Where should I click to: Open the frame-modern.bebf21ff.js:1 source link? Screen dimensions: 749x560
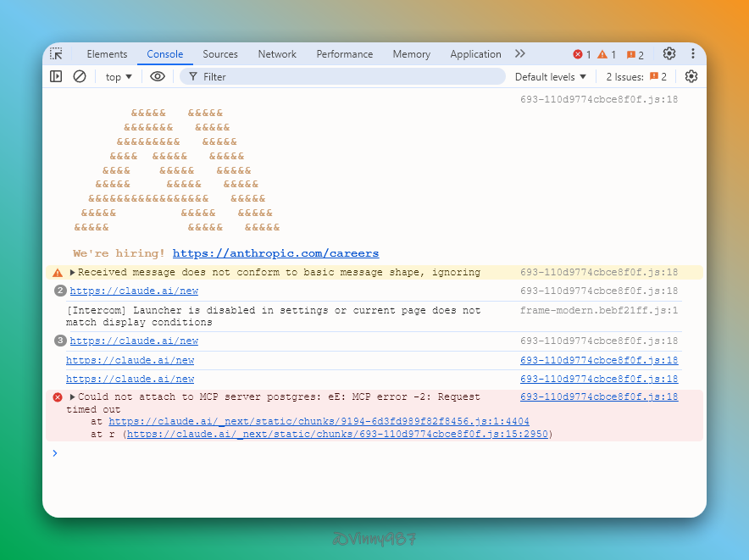coord(599,311)
